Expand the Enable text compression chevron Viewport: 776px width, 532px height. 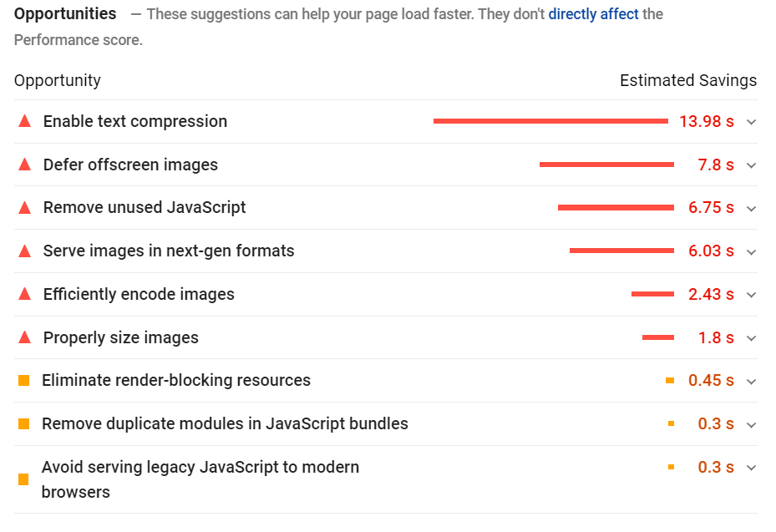pos(751,122)
